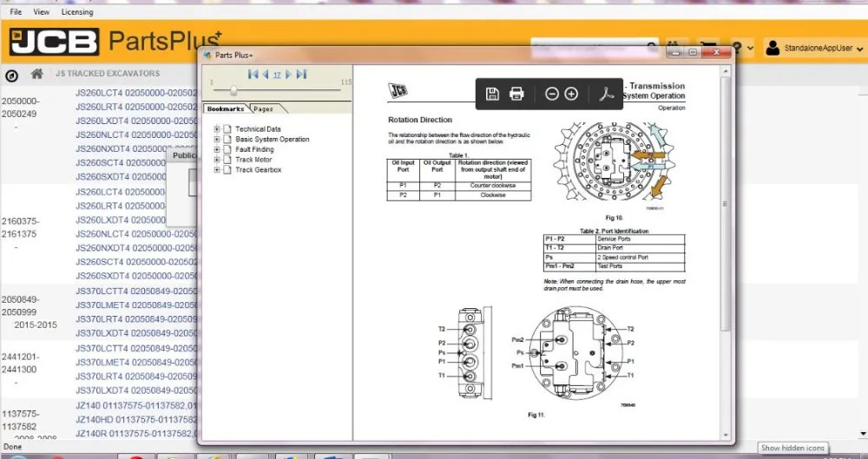Open the Licensing menu
The width and height of the screenshot is (868, 459).
click(77, 11)
